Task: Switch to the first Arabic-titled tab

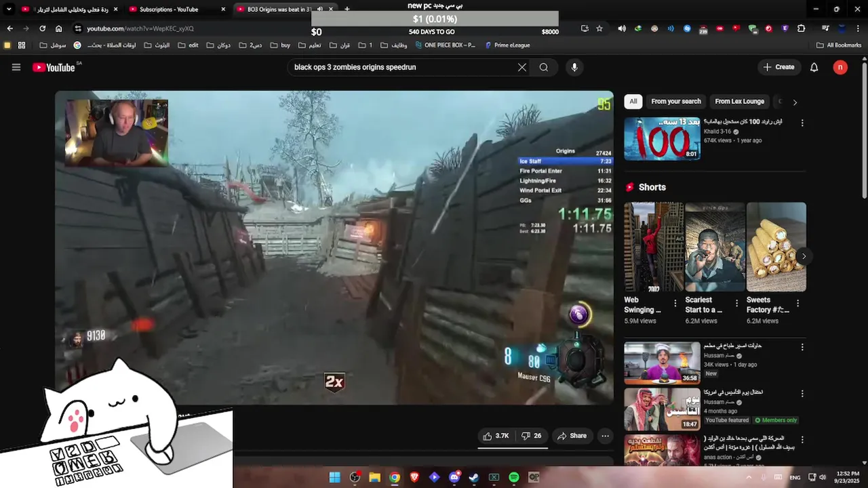Action: click(x=68, y=9)
